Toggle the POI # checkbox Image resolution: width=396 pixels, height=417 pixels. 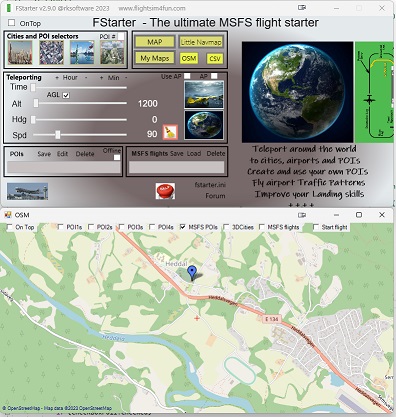(121, 36)
